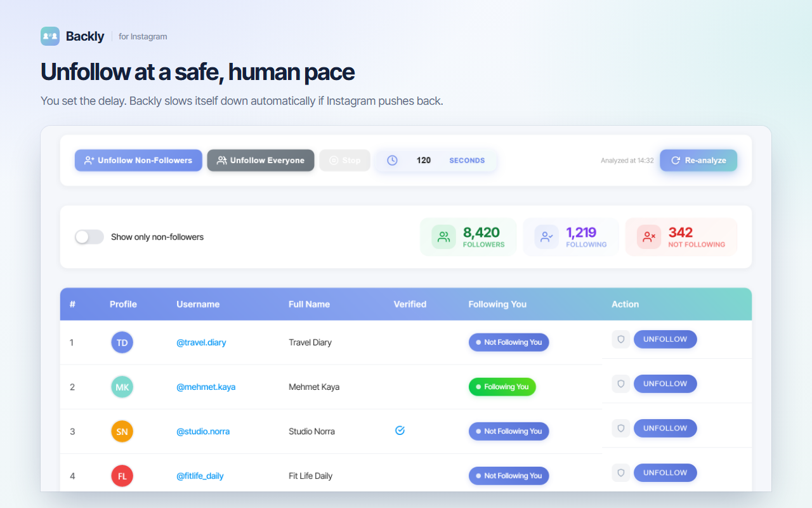Click the 120 seconds delay field

[x=436, y=161]
